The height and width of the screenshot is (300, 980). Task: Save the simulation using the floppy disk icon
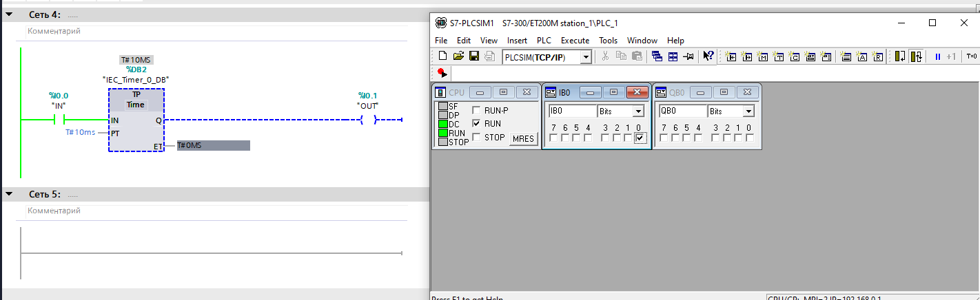474,56
